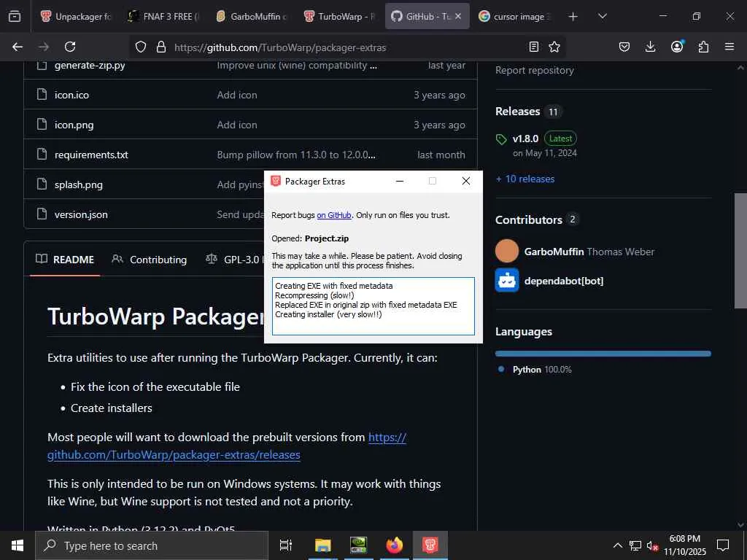
Task: Click GarboMuffin's avatar in Contributors
Action: [507, 251]
